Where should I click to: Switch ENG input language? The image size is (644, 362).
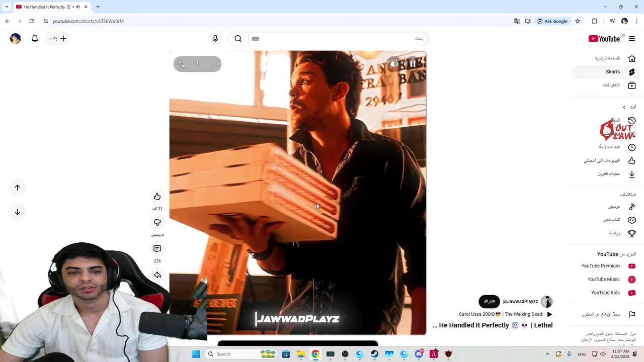pos(582,354)
